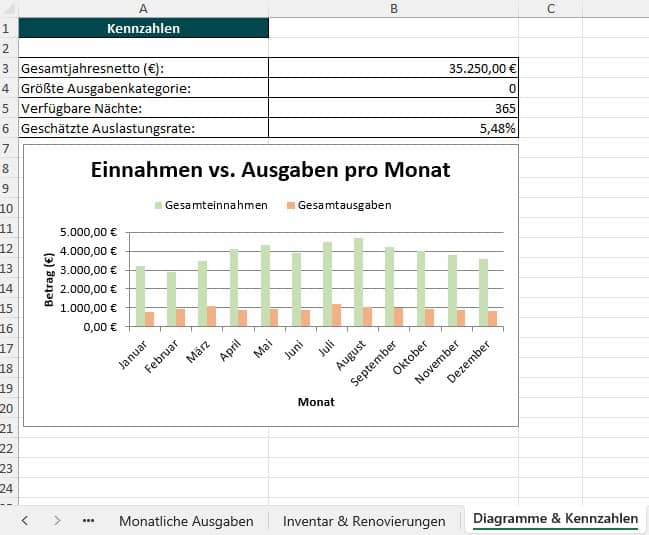Click the previous sheet navigation arrow

(x=25, y=521)
